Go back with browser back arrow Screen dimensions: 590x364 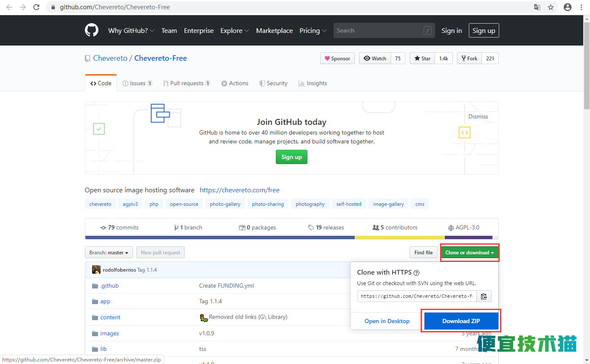click(9, 7)
